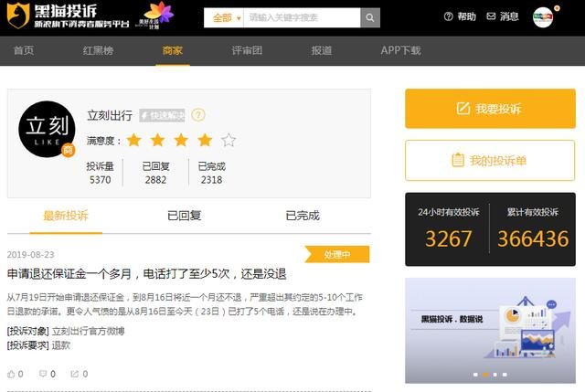Screen dimensions: 585x392
Task: Click the 已回复 2882 statistic
Action: click(155, 173)
